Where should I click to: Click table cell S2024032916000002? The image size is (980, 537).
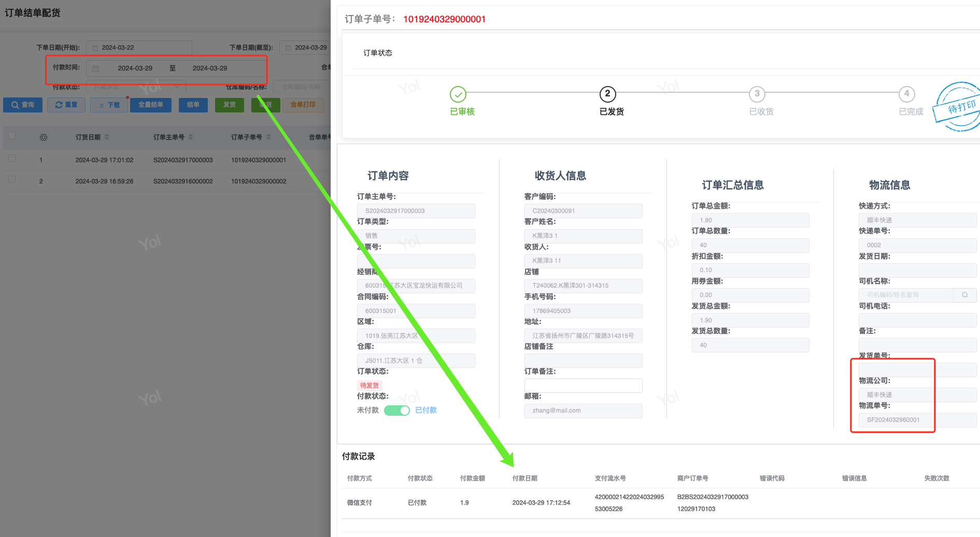click(183, 181)
